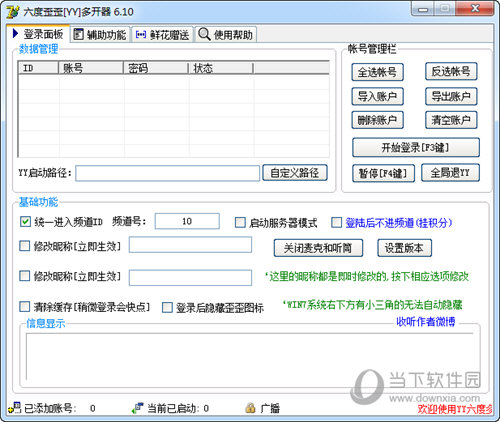This screenshot has width=500, height=422.
Task: Click the 频道号 input field showing 10
Action: pyautogui.click(x=187, y=221)
